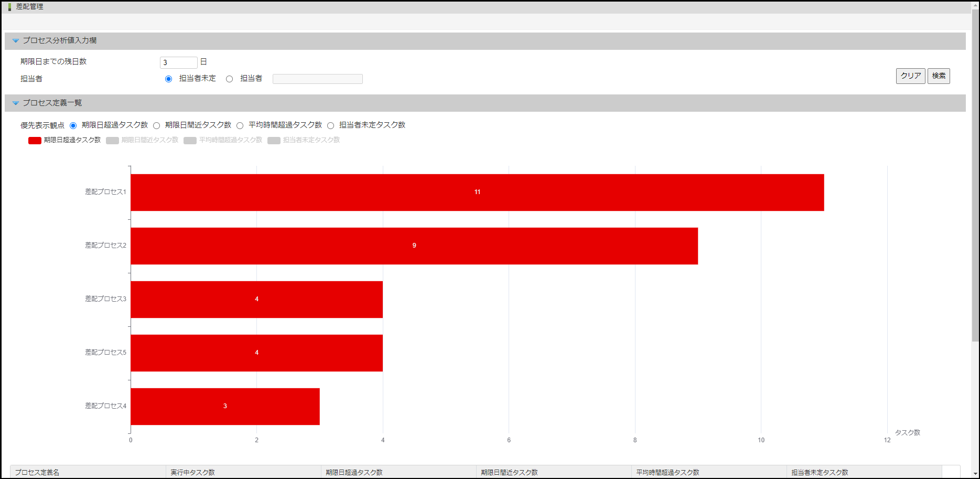This screenshot has height=479, width=980.
Task: Collapse the プロセス分析値入力欄 section
Action: [16, 40]
